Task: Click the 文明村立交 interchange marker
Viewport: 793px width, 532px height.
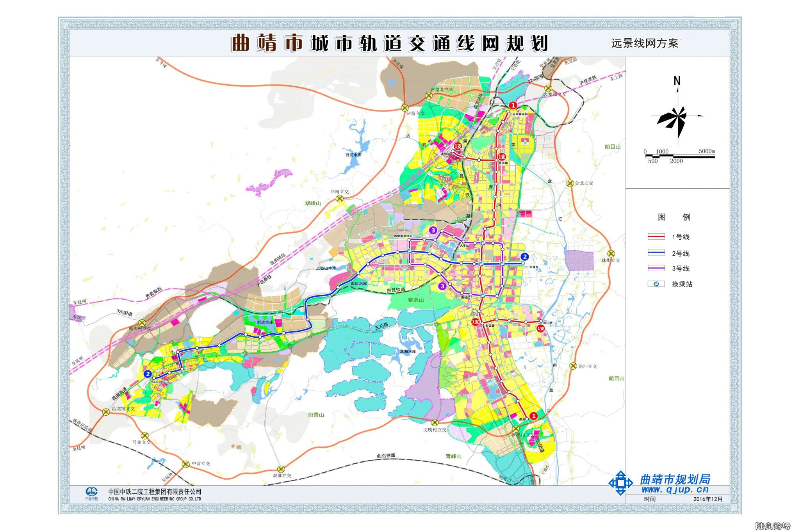Action: 435,422
